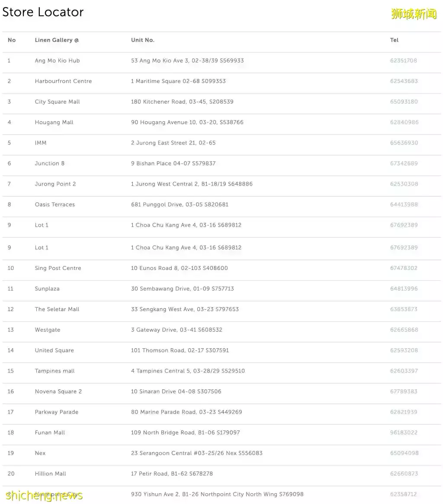Image resolution: width=443 pixels, height=504 pixels.
Task: Click the IMM telephone number 65636930
Action: [404, 143]
